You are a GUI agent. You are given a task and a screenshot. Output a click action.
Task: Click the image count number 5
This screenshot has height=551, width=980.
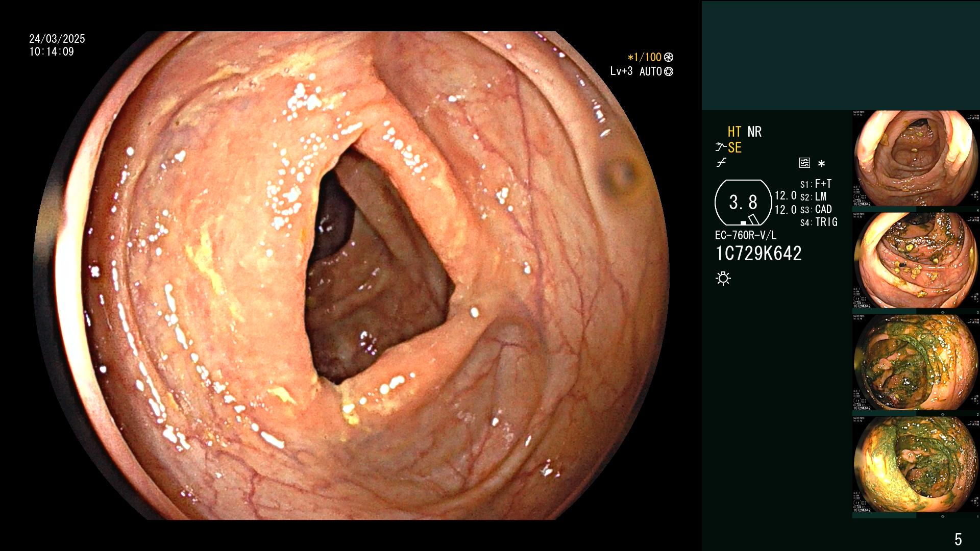point(958,539)
